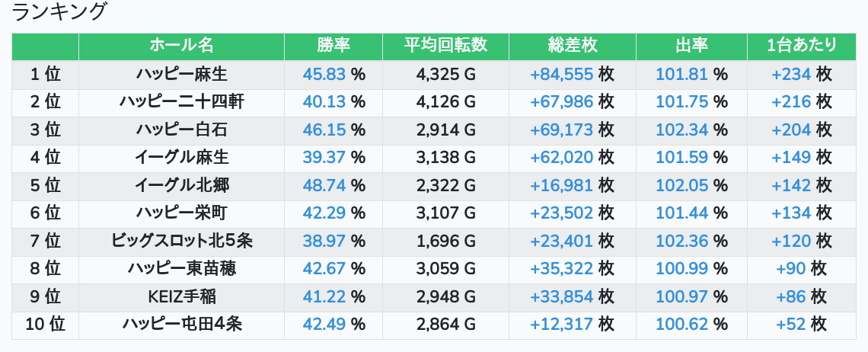Open hall ハッピー栄町

point(181,213)
